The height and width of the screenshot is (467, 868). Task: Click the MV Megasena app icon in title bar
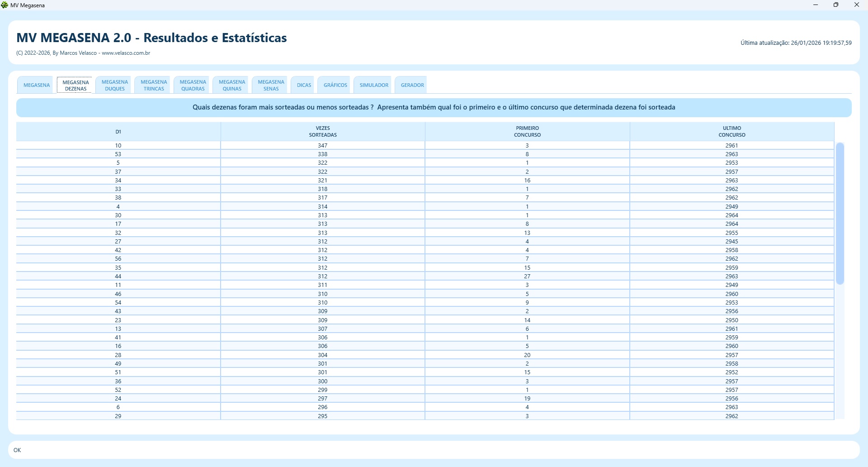pyautogui.click(x=5, y=5)
